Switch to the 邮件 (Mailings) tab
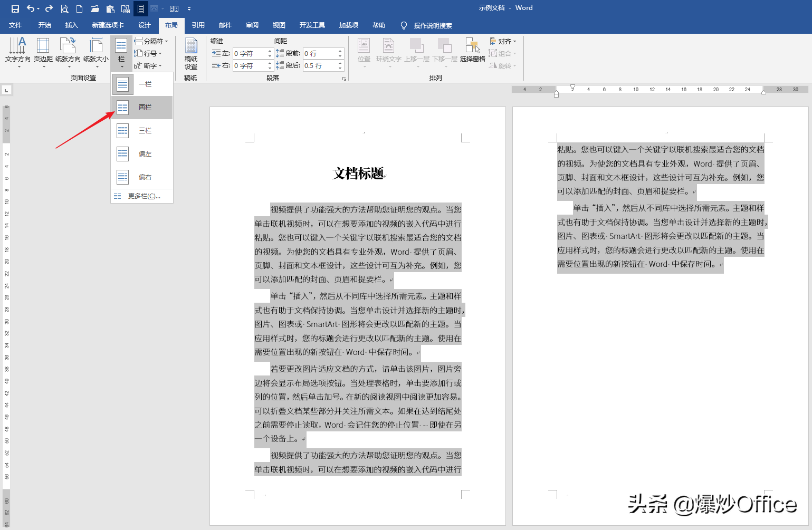812x530 pixels. coord(225,25)
